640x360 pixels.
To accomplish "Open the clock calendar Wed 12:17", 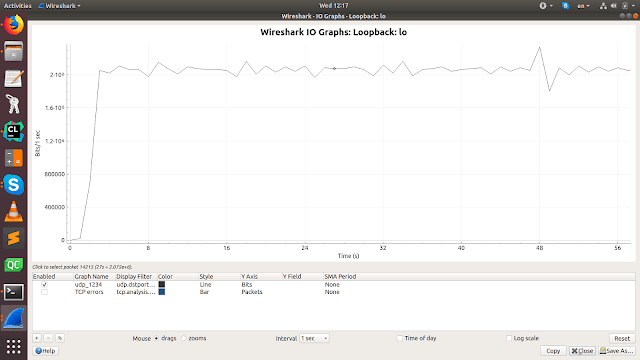I will click(x=333, y=6).
